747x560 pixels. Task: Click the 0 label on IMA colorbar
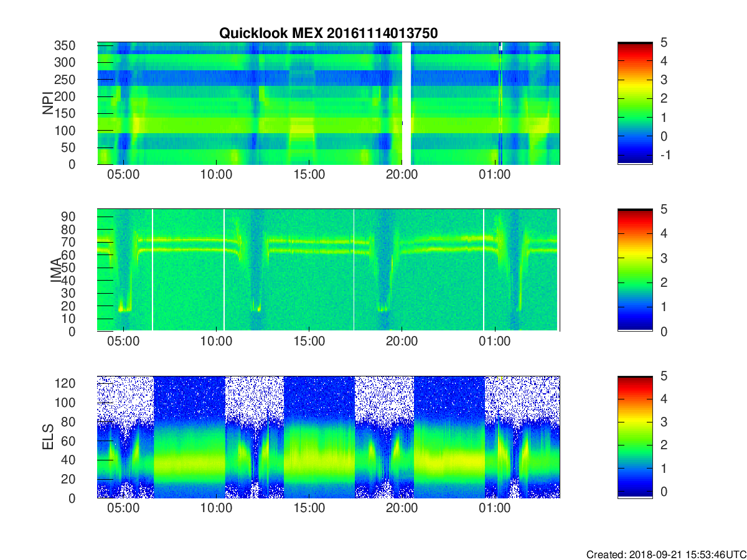(x=663, y=331)
